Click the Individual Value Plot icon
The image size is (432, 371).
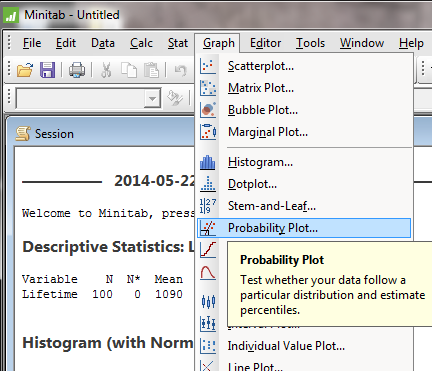208,346
